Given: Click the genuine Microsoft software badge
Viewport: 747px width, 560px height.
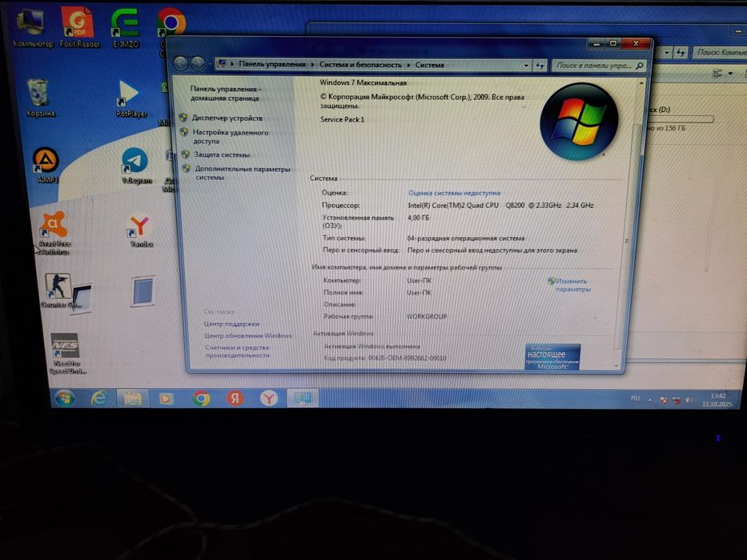Looking at the screenshot, I should pyautogui.click(x=552, y=357).
